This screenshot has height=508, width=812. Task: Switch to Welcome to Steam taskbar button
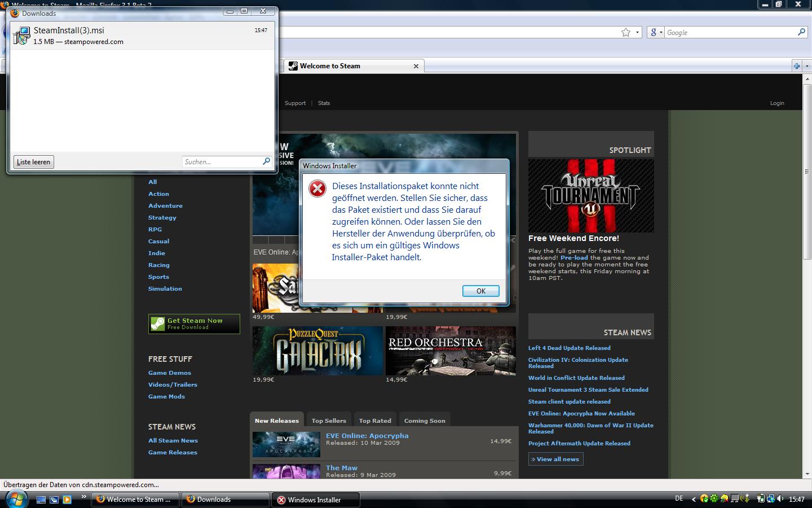pos(136,500)
